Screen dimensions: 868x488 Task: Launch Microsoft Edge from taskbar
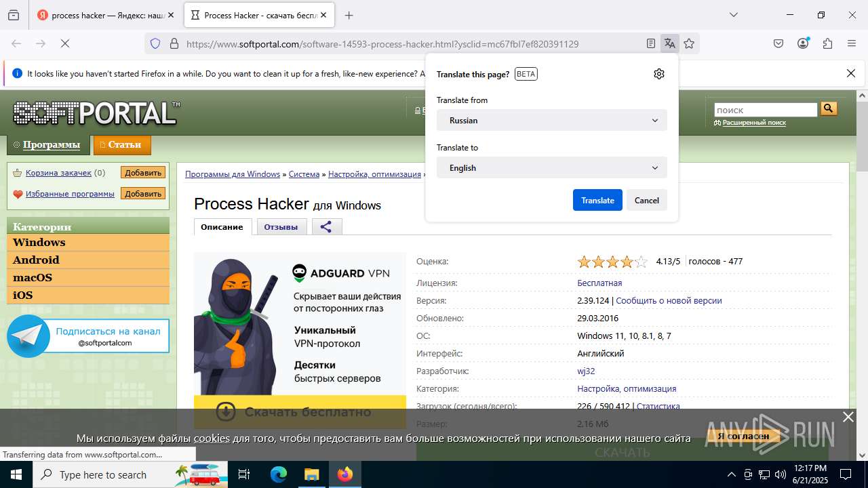[x=279, y=474]
